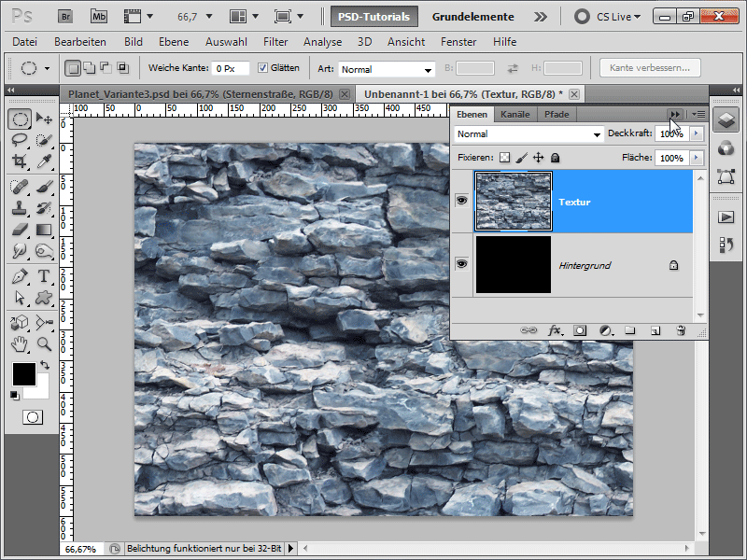This screenshot has width=747, height=560.
Task: Toggle lock transparent pixels
Action: (504, 158)
